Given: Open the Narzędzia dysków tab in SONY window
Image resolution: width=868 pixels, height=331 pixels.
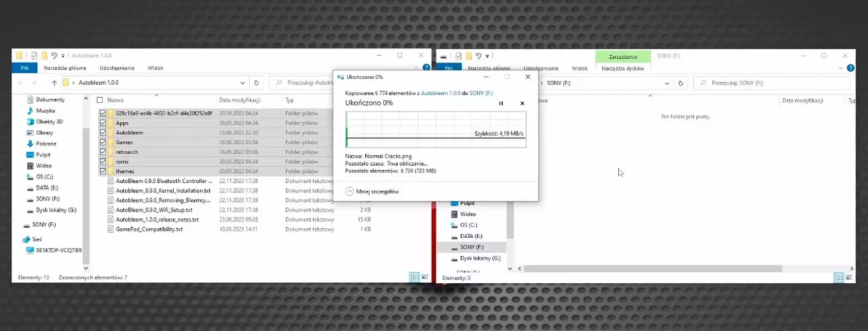Looking at the screenshot, I should pyautogui.click(x=623, y=68).
